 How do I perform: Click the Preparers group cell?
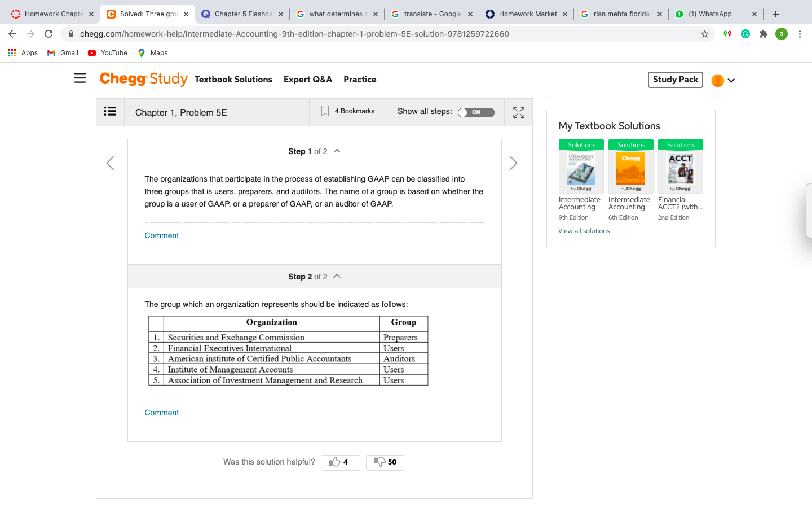tap(404, 337)
